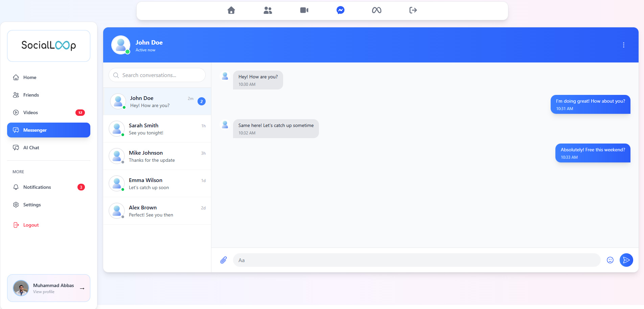Open the emoji picker smiley icon
The width and height of the screenshot is (644, 309).
pyautogui.click(x=610, y=260)
